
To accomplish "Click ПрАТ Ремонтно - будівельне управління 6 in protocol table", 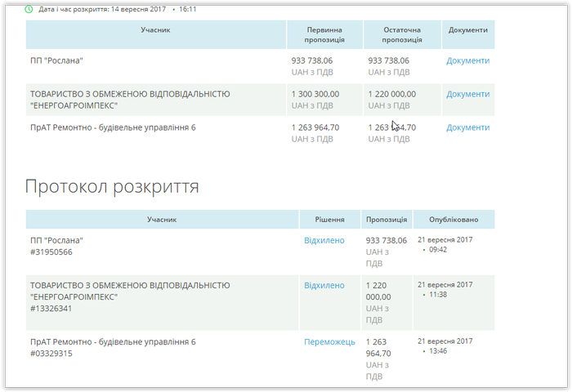I will coord(113,341).
